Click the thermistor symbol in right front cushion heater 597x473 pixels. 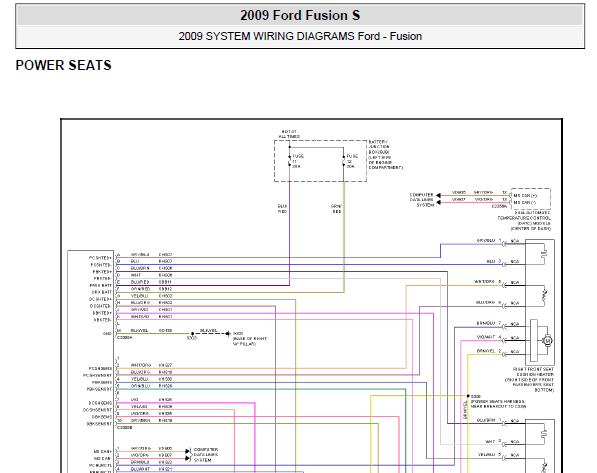544,293
